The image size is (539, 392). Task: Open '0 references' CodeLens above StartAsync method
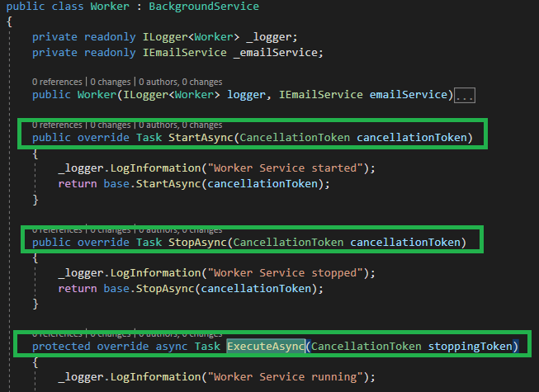coord(57,125)
